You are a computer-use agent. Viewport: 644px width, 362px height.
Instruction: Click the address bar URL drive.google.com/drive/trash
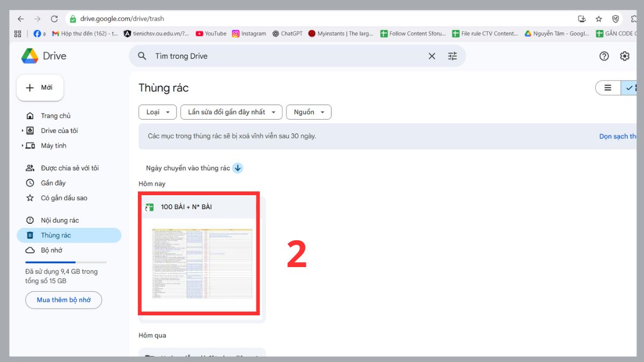click(x=122, y=19)
